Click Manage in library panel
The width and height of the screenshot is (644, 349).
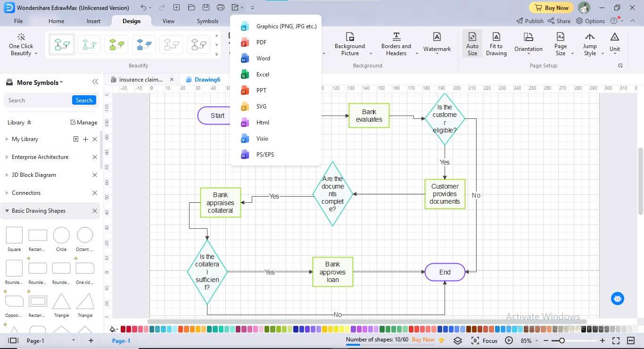point(84,123)
